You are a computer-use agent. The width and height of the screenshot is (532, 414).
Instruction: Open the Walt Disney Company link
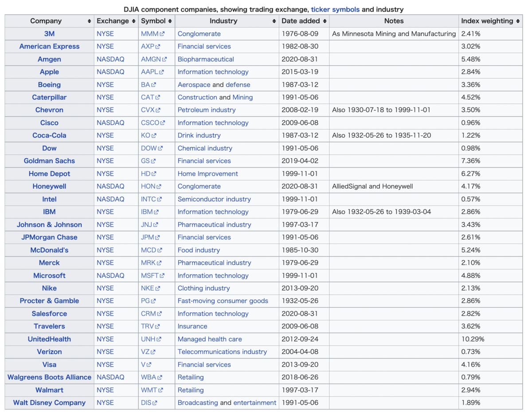coord(49,403)
